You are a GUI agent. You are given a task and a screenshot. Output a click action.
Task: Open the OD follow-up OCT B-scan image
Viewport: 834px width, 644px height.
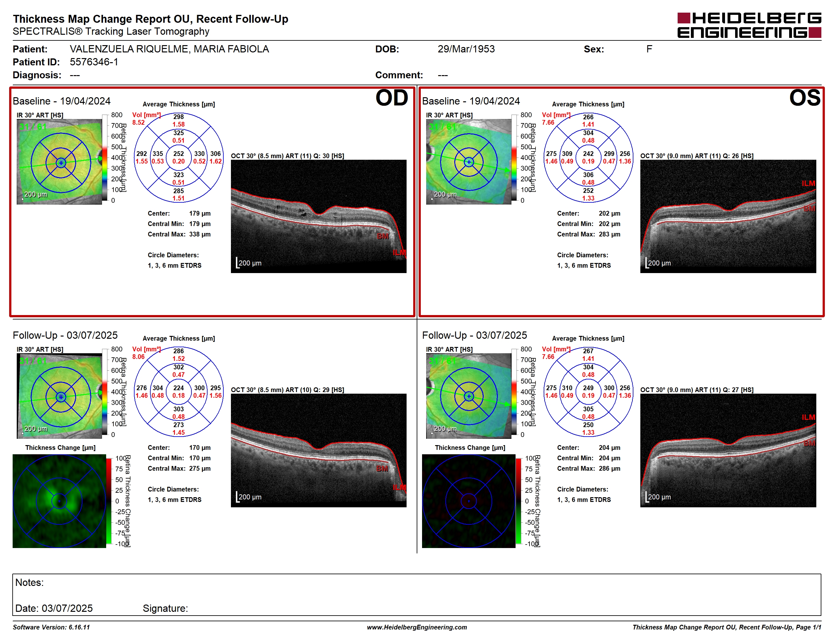[x=318, y=450]
